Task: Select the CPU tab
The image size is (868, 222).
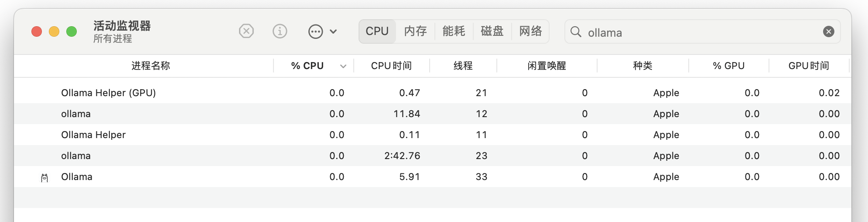Action: [377, 31]
